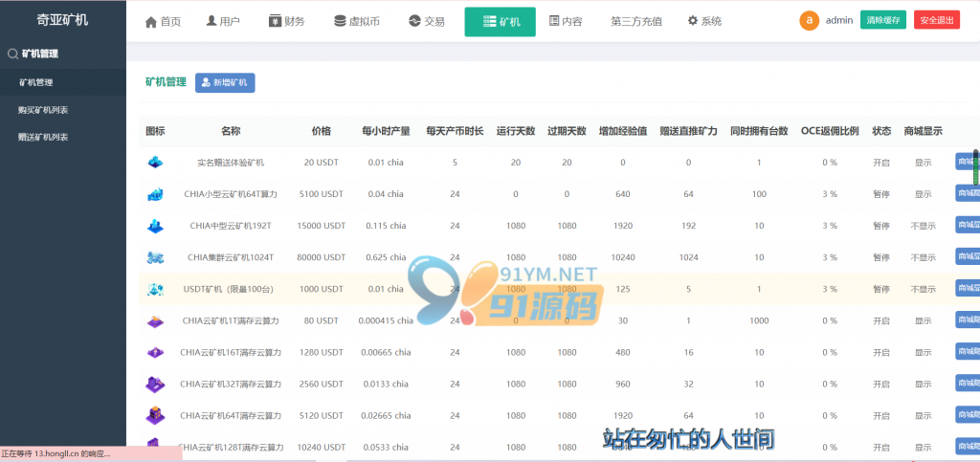Click the 商城显示 column header
The width and height of the screenshot is (980, 462).
point(923,132)
